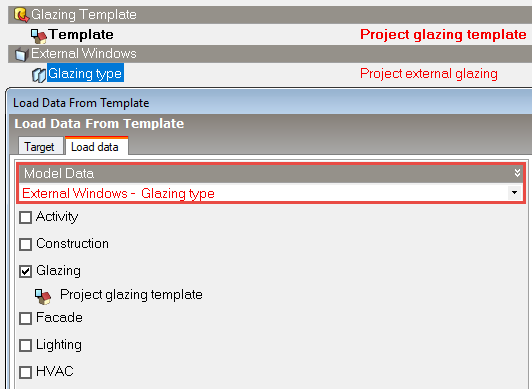Click the Template row house icon
This screenshot has width=532, height=389.
[x=38, y=36]
